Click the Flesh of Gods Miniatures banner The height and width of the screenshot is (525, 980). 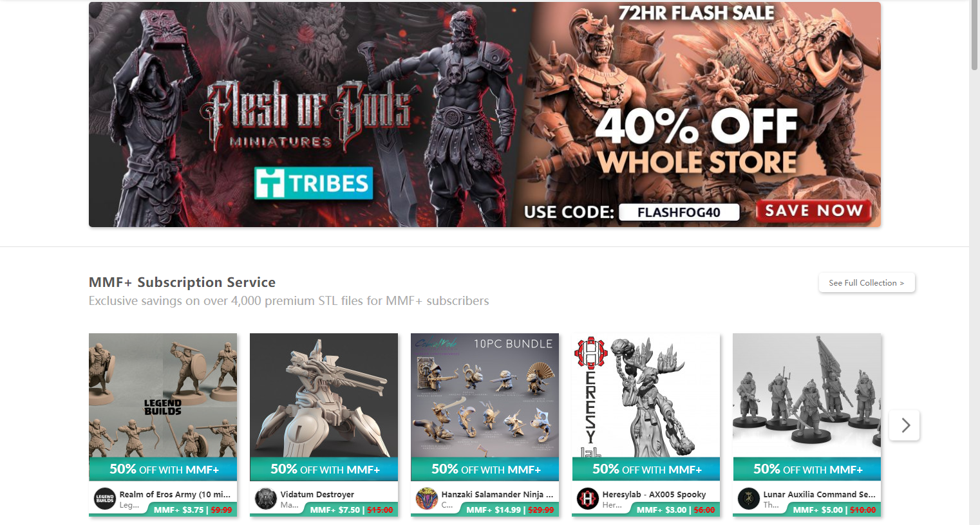tap(485, 115)
